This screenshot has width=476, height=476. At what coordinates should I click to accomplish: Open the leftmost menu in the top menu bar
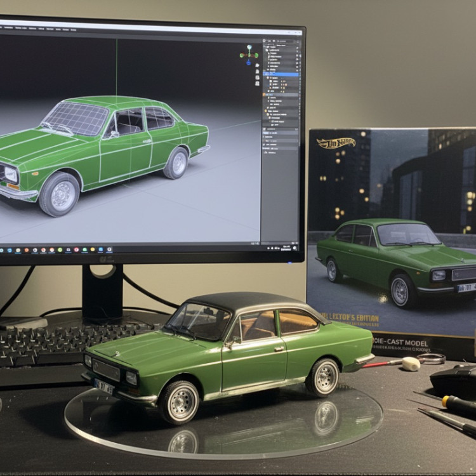3,29
